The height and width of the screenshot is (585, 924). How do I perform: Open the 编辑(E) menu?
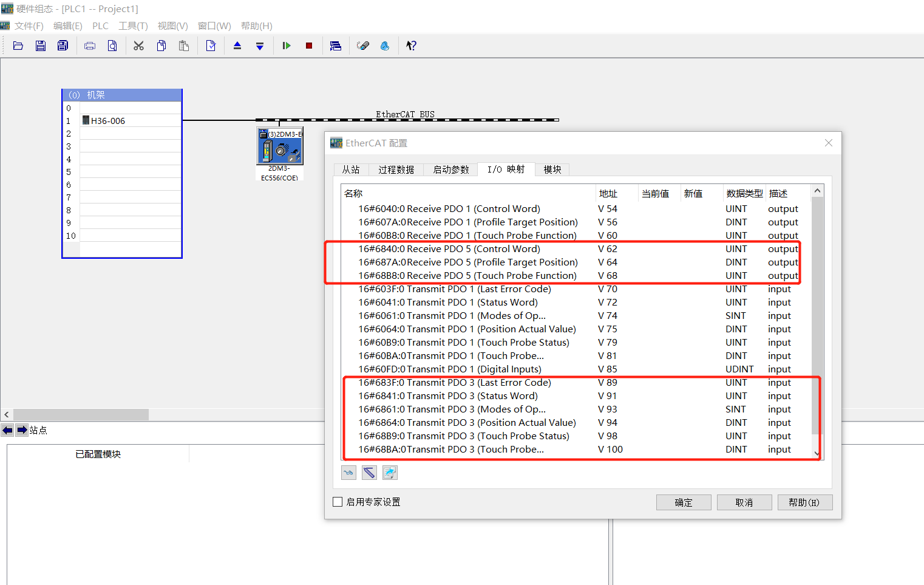pos(68,26)
